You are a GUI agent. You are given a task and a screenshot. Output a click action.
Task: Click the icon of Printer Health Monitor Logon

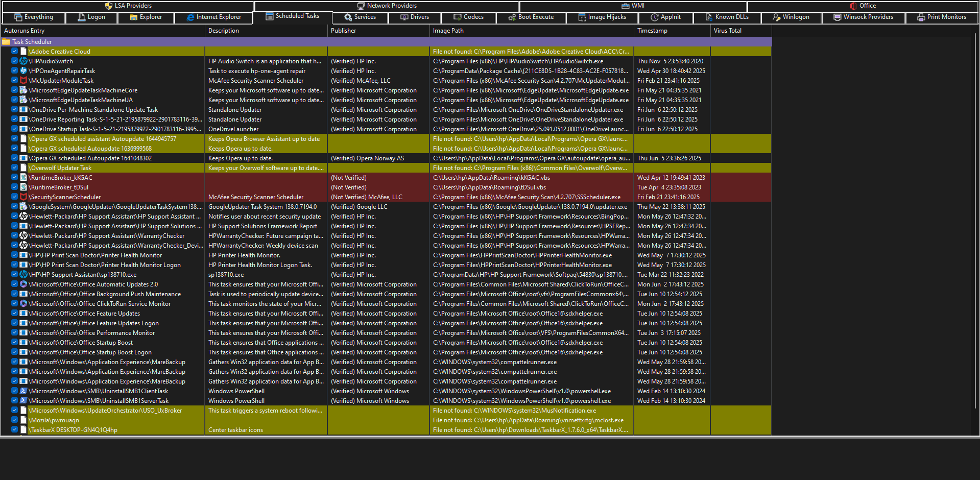pyautogui.click(x=23, y=265)
